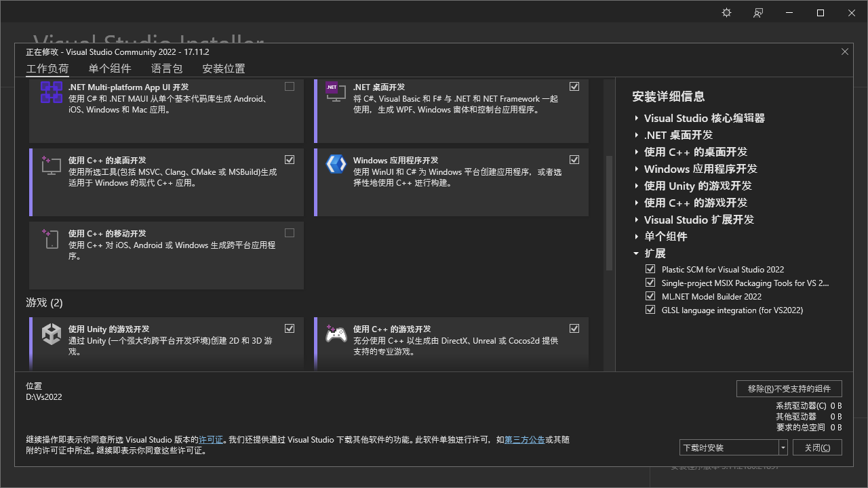This screenshot has height=488, width=868.
Task: Expand Visual Studio 扩展开发 details
Action: tap(637, 220)
